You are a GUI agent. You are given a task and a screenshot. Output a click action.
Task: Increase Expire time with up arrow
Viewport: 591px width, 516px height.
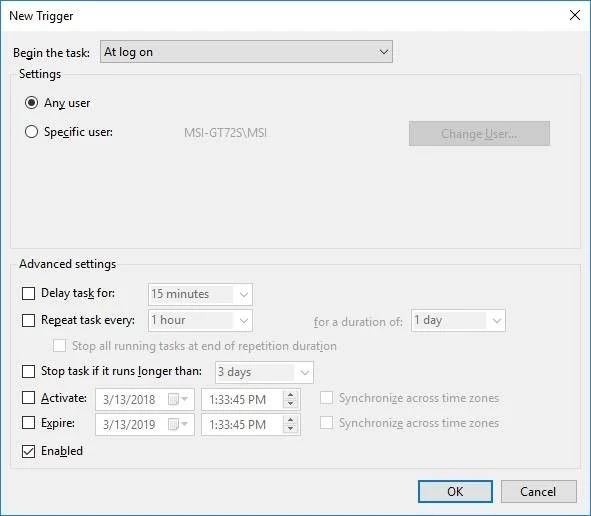[x=290, y=420]
